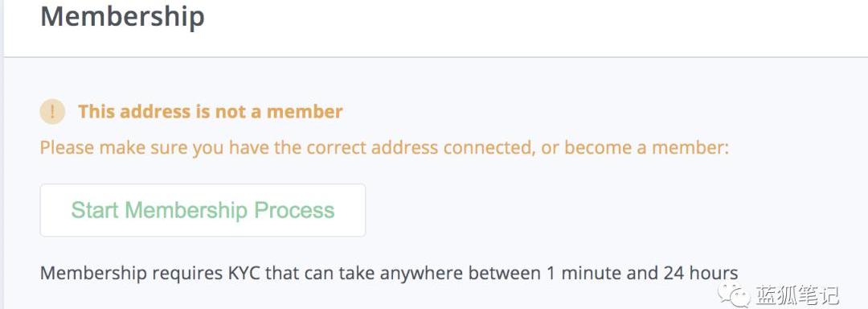
Task: Click the divider line under Membership header
Action: point(436,56)
